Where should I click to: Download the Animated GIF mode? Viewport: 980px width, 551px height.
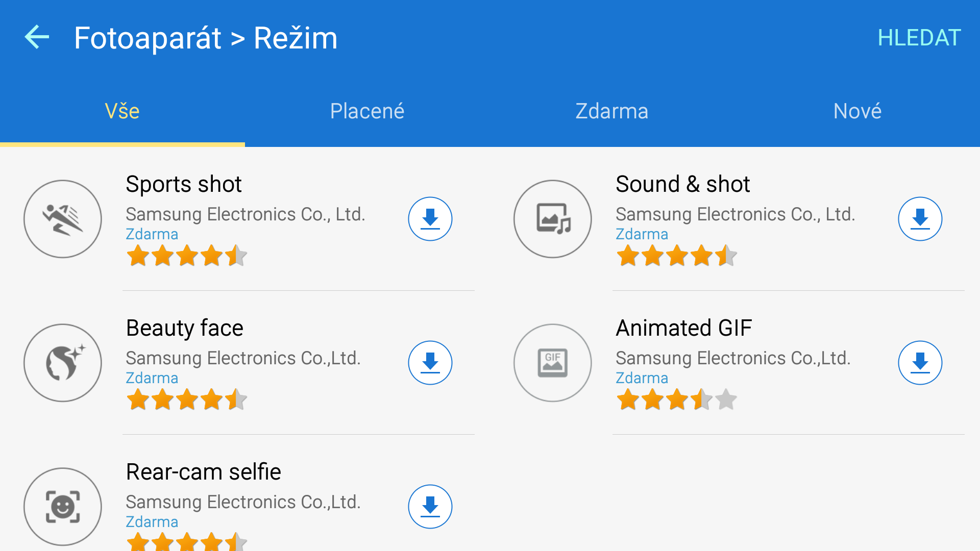[x=920, y=363]
